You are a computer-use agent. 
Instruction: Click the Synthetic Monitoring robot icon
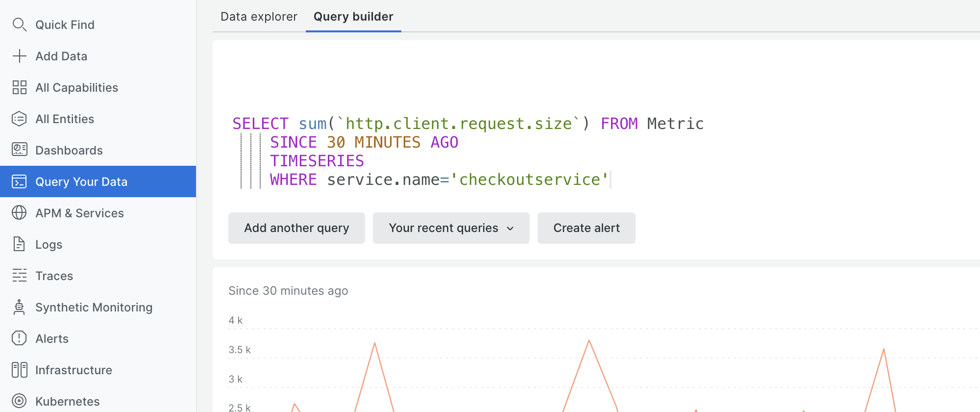point(19,307)
